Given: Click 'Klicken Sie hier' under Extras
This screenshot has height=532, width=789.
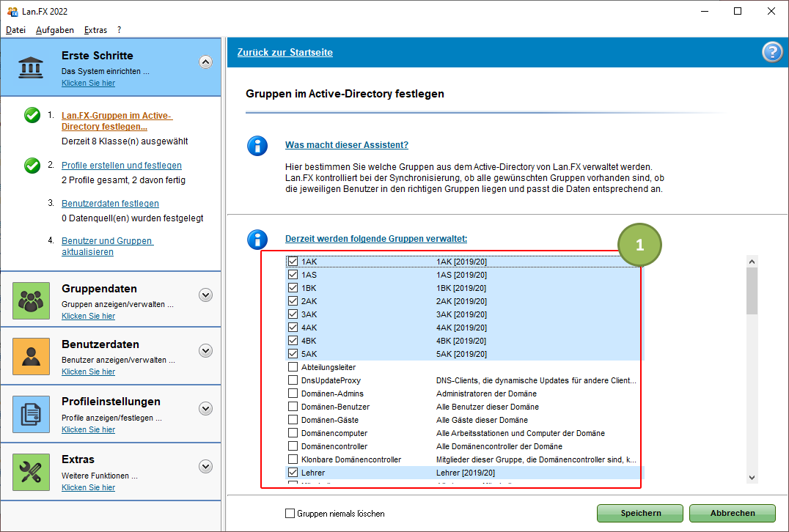Looking at the screenshot, I should [88, 487].
